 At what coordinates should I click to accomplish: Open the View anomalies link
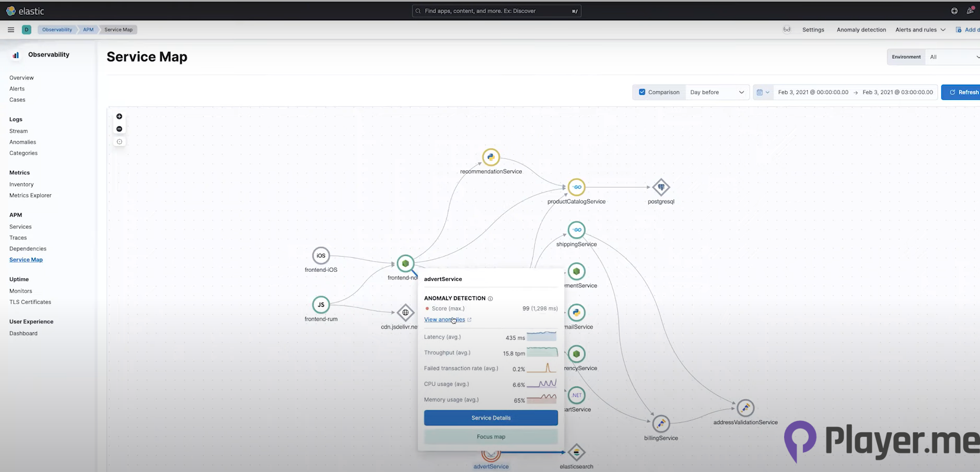[444, 319]
